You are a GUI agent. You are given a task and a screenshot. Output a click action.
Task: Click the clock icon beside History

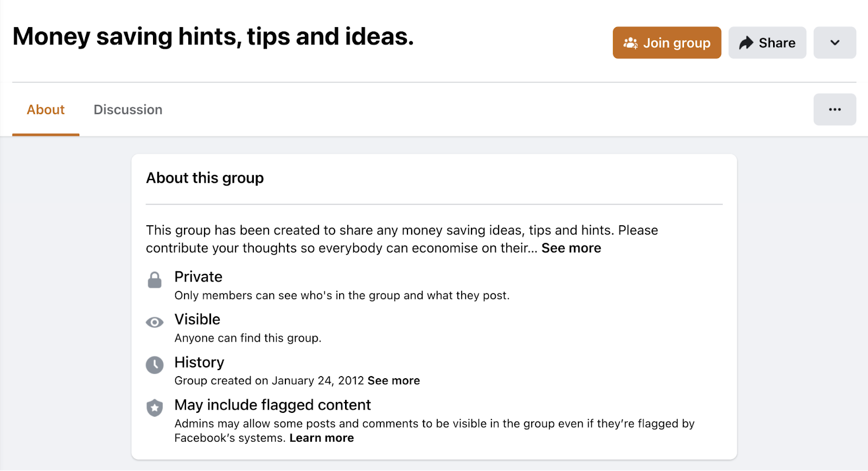point(155,365)
